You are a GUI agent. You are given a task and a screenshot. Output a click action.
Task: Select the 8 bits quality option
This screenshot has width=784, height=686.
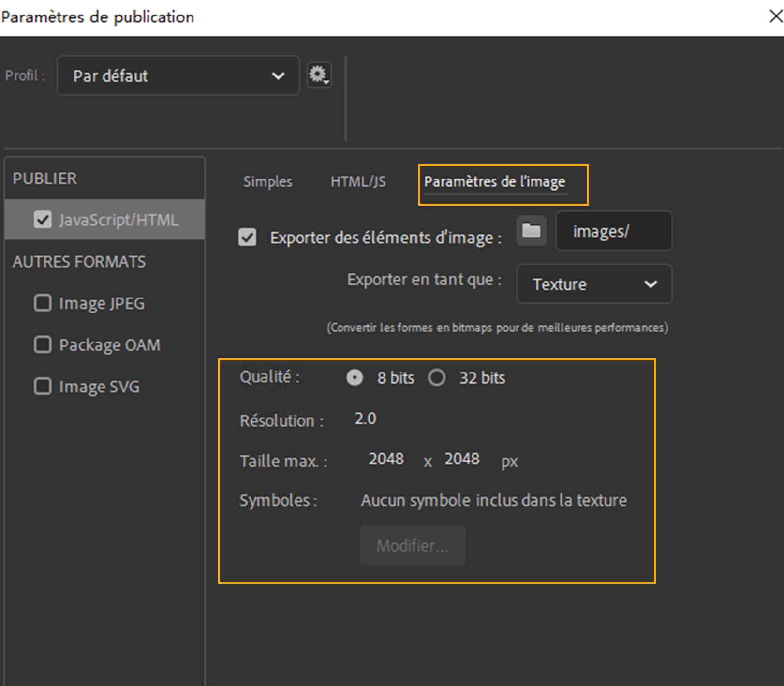[x=355, y=378]
